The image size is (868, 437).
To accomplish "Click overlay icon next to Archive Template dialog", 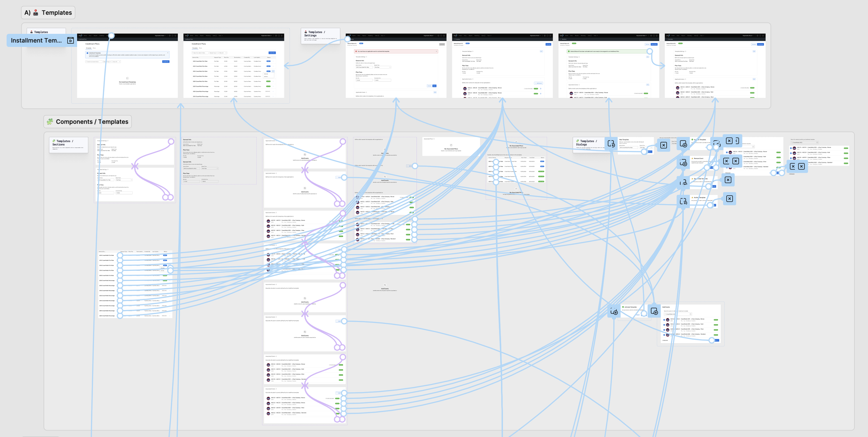I will tap(683, 201).
